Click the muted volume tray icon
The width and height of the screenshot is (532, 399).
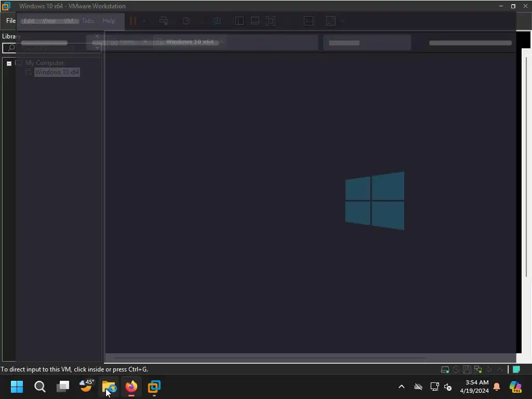click(448, 387)
